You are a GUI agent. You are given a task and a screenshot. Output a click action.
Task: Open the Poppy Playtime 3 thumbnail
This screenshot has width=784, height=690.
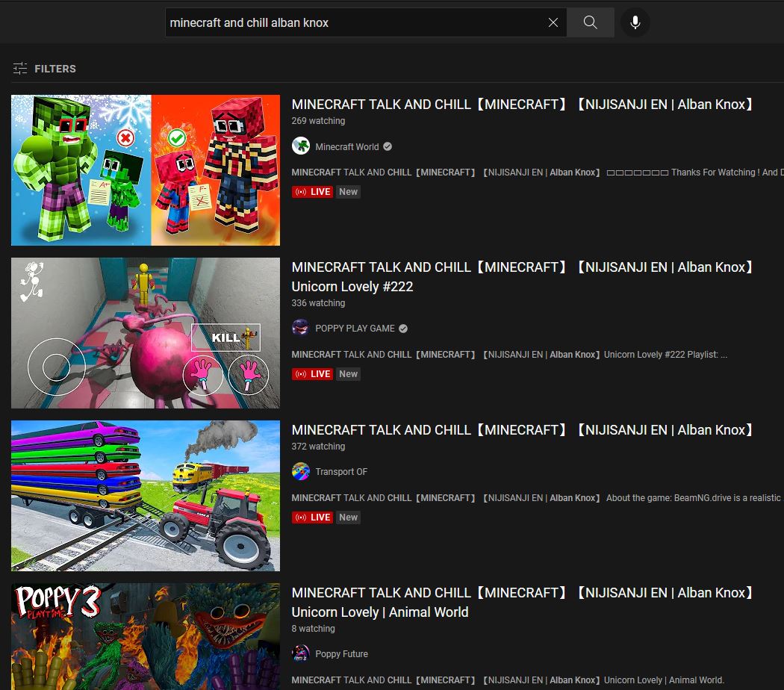click(146, 636)
